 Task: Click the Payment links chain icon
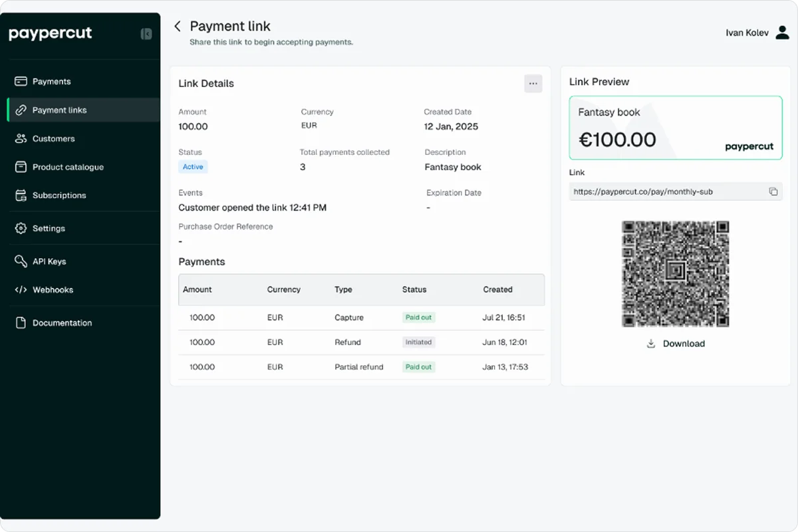pyautogui.click(x=21, y=110)
